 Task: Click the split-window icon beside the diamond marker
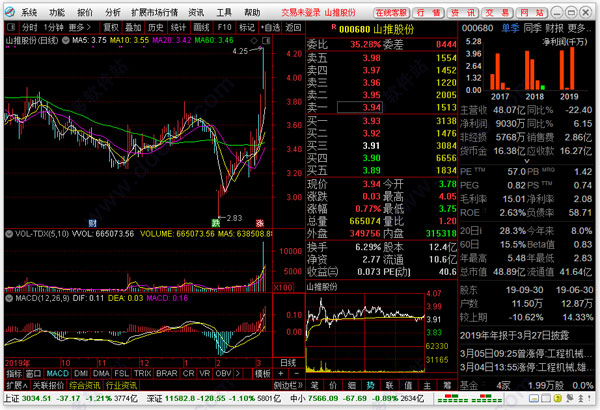(x=266, y=41)
